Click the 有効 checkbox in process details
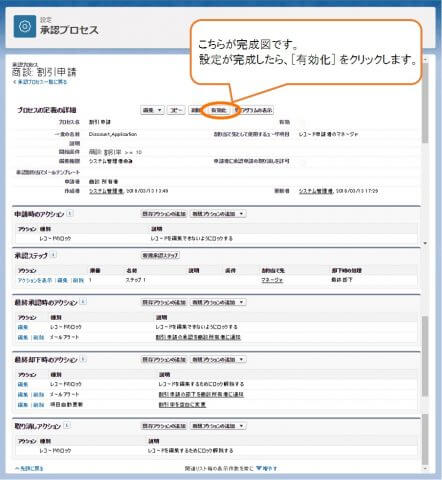Screen dimensions: 442x480 (x=303, y=122)
